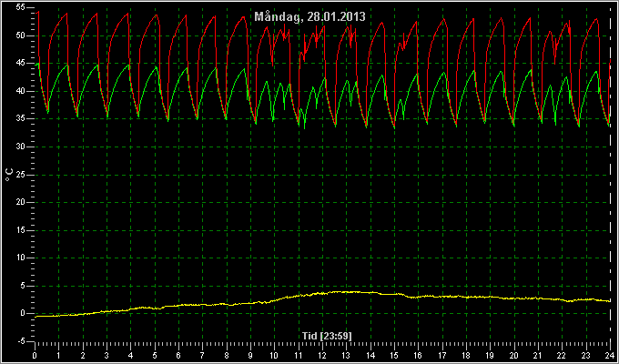This screenshot has width=619, height=364.
Task: Select hour 24 on the time axis
Action: (x=610, y=356)
